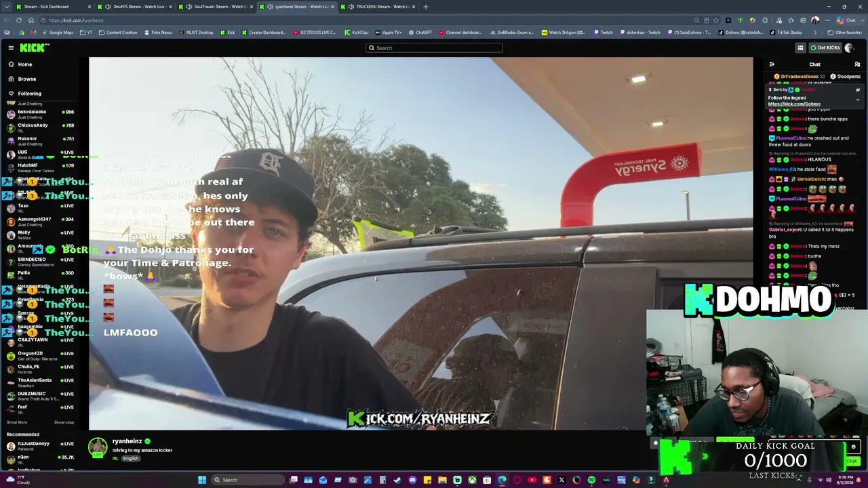
Task: Open Poke Nexus bookmark
Action: [158, 33]
